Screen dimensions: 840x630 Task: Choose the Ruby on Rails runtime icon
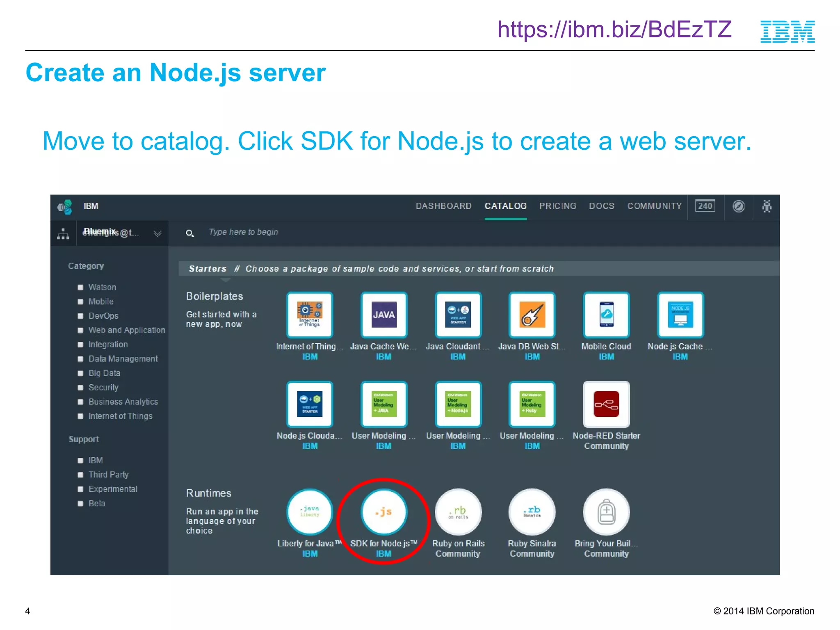pos(458,512)
